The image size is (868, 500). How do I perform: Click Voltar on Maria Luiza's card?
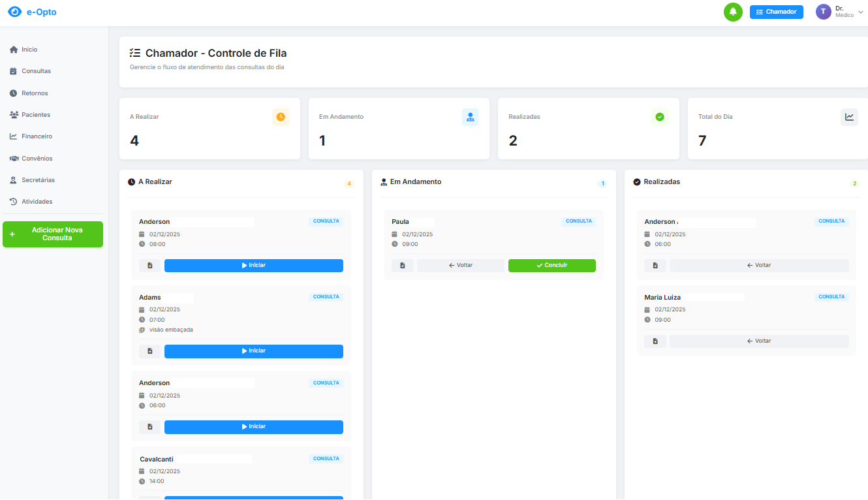click(758, 341)
